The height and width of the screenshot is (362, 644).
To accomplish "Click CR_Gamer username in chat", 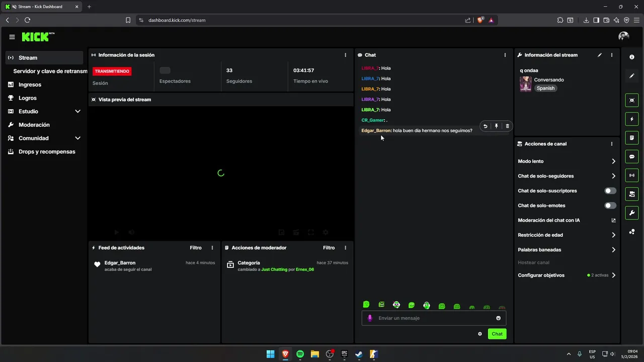I will pyautogui.click(x=373, y=120).
